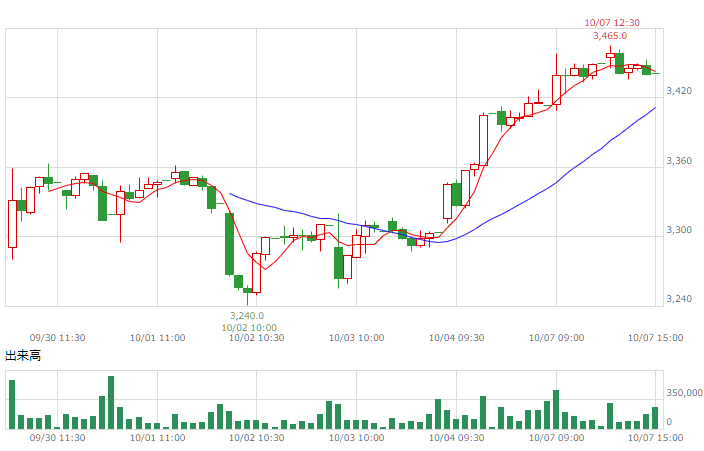Image resolution: width=704 pixels, height=451 pixels.
Task: Click 10/03 10:00 under the volume chart
Action: tap(356, 438)
